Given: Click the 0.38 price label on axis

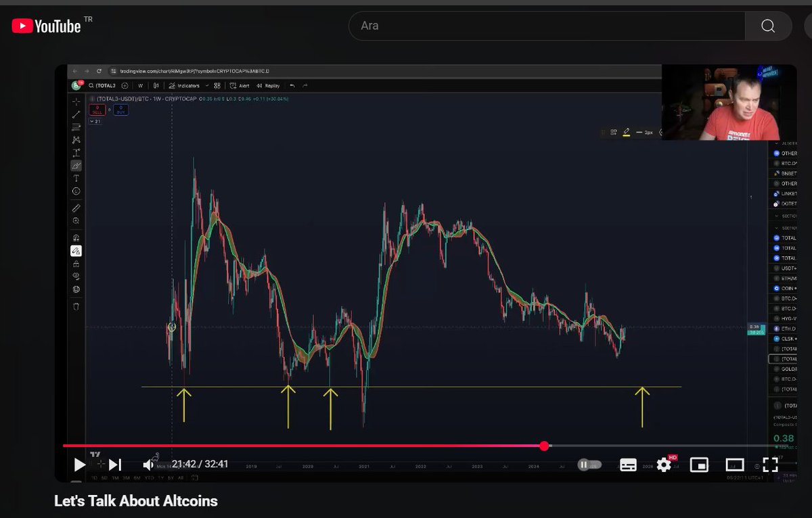Looking at the screenshot, I should pos(754,327).
